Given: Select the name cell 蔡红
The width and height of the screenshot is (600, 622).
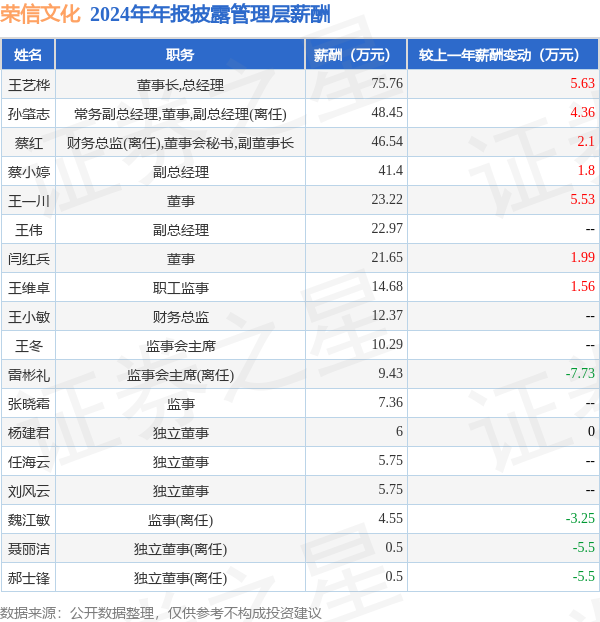Looking at the screenshot, I should (29, 143).
